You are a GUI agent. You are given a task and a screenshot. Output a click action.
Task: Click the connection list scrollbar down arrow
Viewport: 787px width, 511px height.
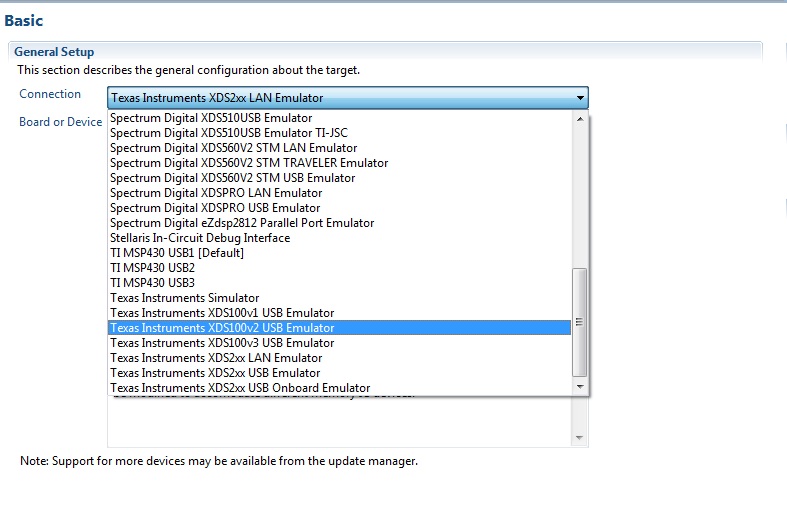[579, 387]
